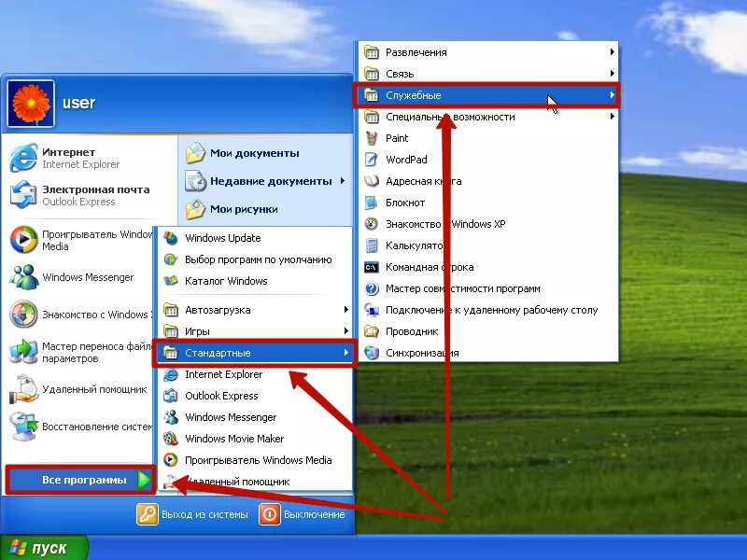This screenshot has height=560, width=747.
Task: Open Каталог Windows entry
Action: [x=255, y=281]
